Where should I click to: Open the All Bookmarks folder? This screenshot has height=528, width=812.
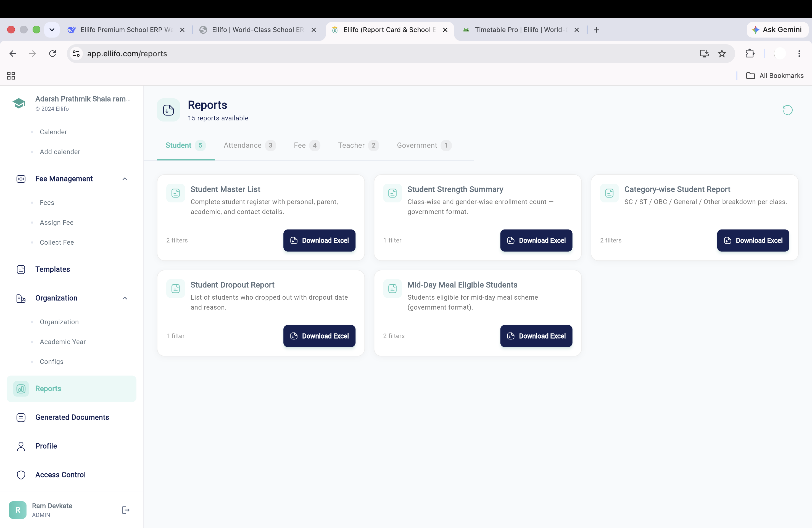pos(774,75)
